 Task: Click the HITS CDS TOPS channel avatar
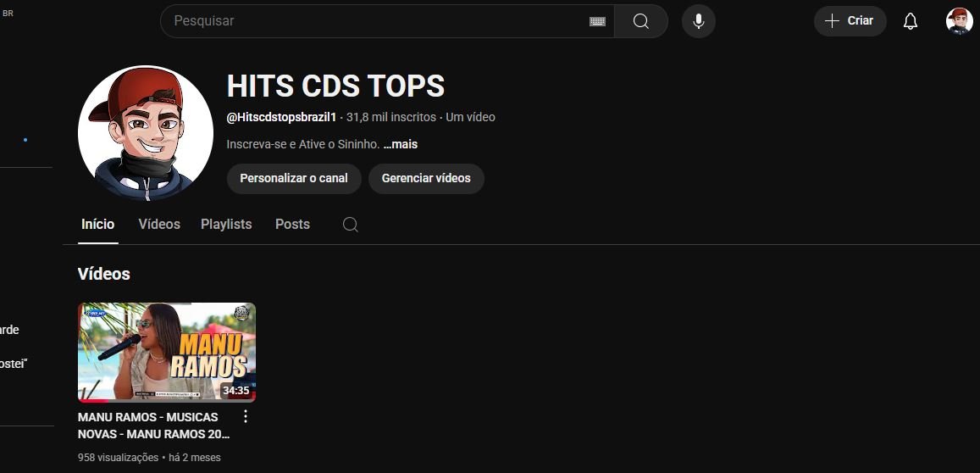click(146, 133)
